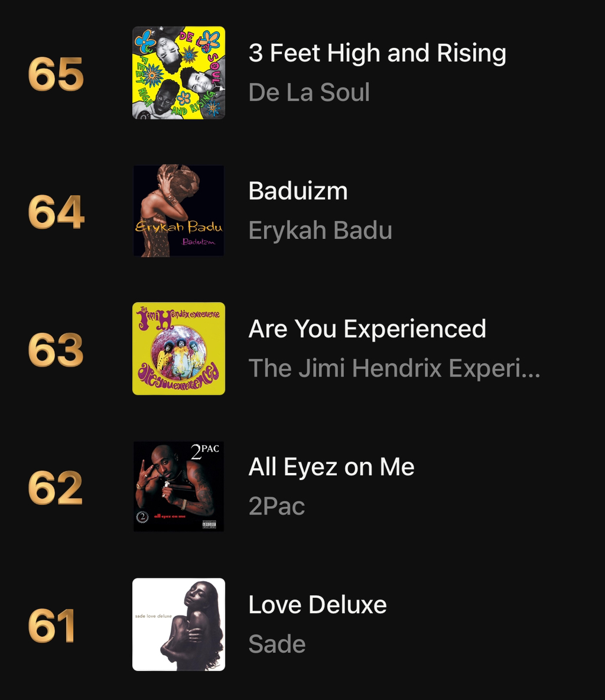The height and width of the screenshot is (700, 605).
Task: Click the rank number 64
Action: pyautogui.click(x=56, y=212)
